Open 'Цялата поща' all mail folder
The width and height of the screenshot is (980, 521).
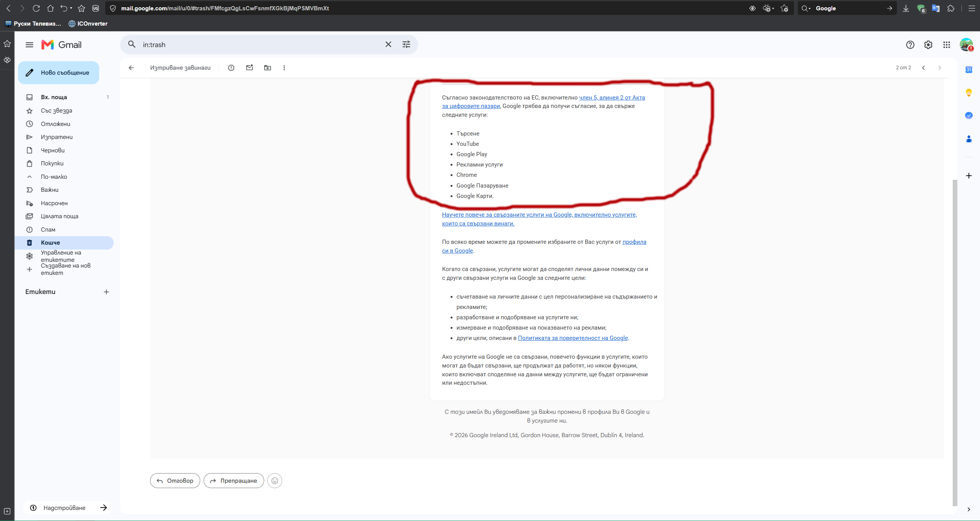(x=64, y=216)
